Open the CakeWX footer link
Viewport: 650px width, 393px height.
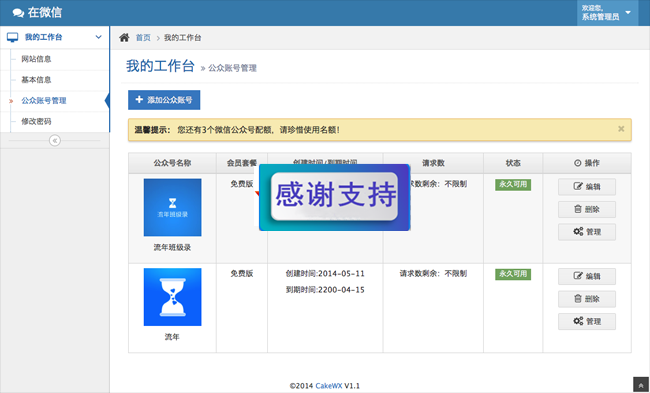click(x=329, y=386)
